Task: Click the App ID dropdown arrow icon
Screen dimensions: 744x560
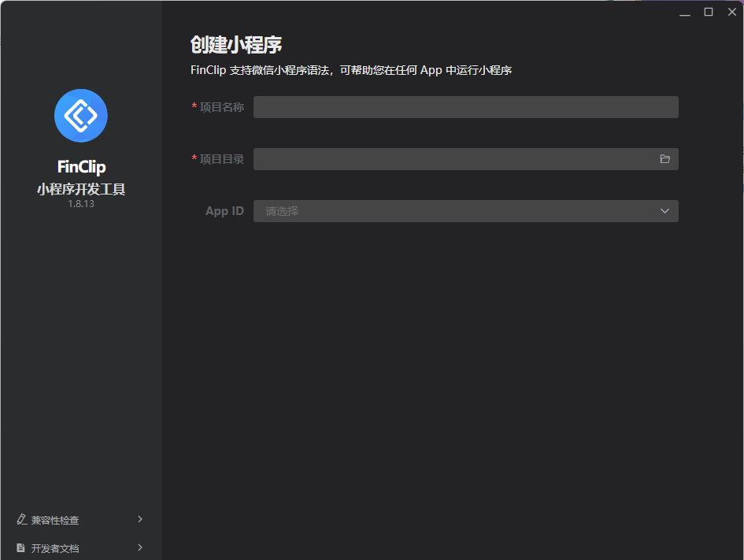Action: pos(666,210)
